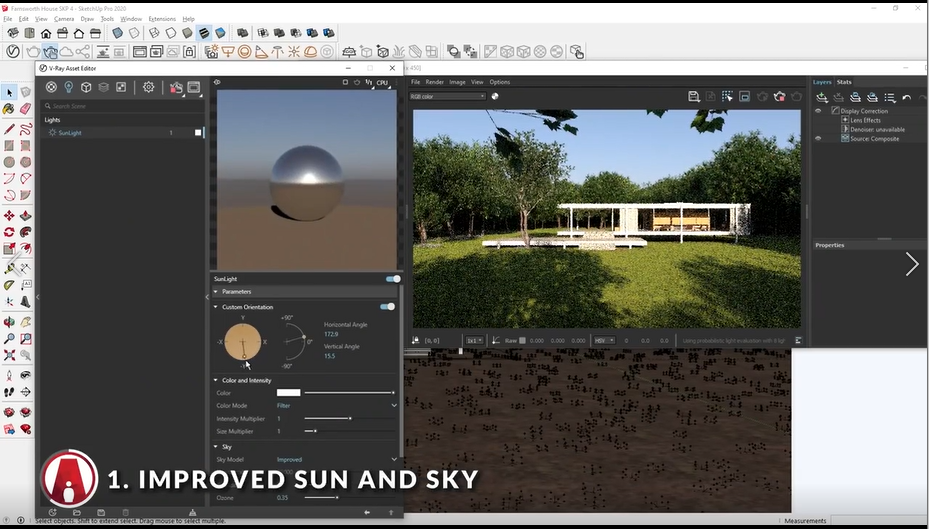Hide Source: Composite layer eye
The image size is (929, 529).
point(818,139)
